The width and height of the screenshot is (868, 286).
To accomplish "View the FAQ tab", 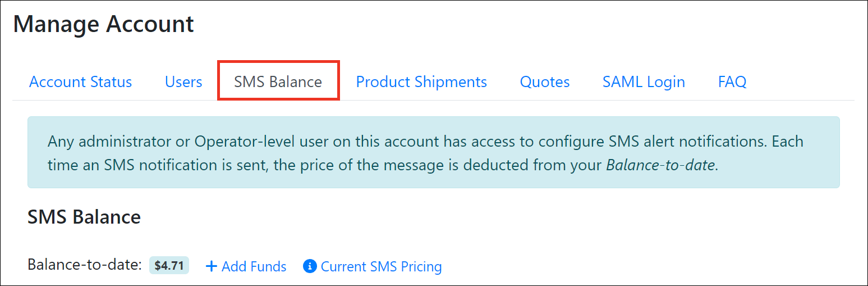I will tap(732, 82).
